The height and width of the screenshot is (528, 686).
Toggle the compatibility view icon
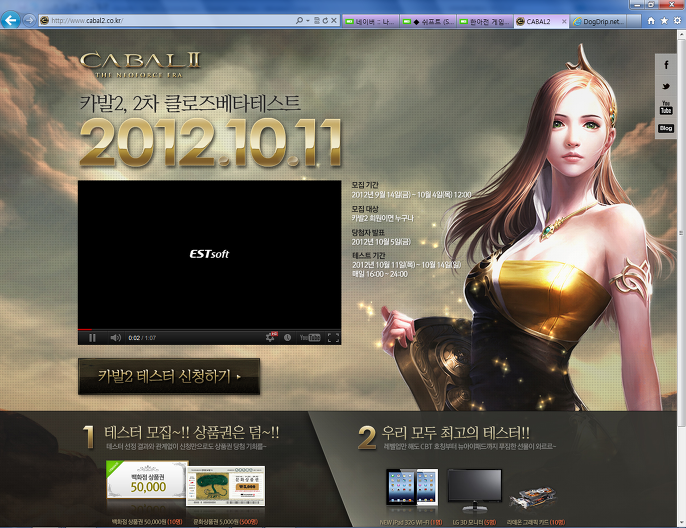(x=317, y=21)
